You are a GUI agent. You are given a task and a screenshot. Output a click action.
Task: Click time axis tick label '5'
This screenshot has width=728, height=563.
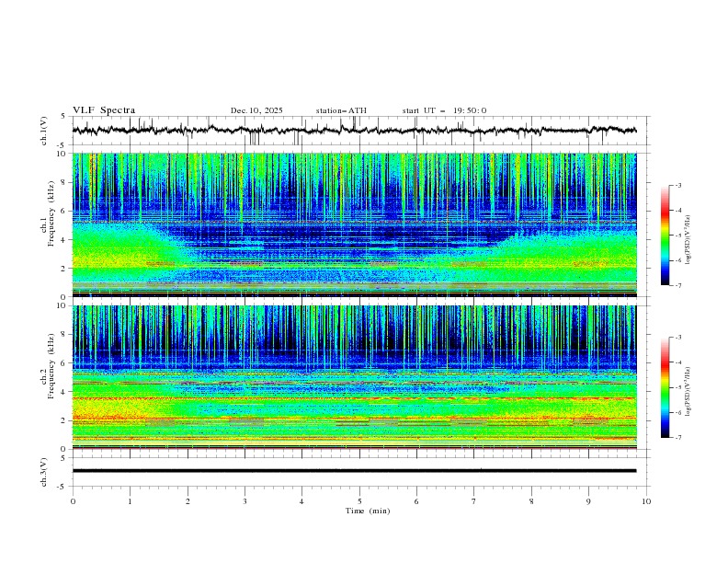[x=359, y=501]
